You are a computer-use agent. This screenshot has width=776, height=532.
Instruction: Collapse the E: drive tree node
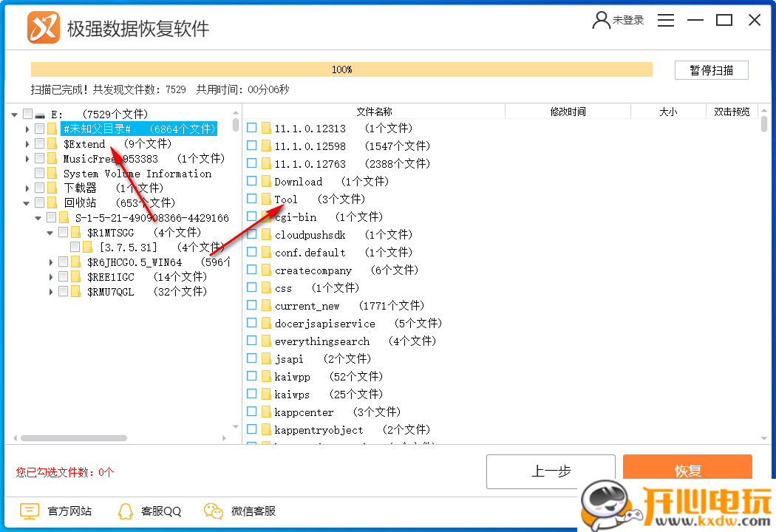[x=14, y=115]
